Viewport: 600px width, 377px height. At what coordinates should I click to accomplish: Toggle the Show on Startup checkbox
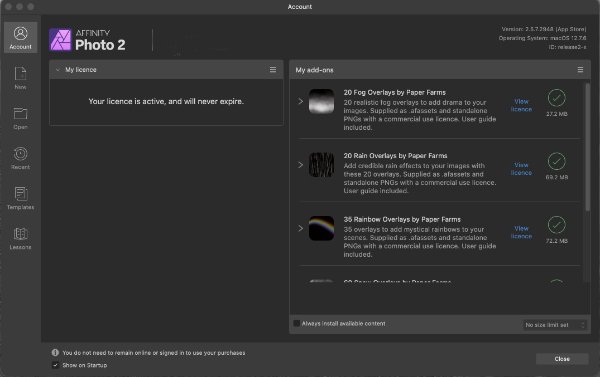(55, 365)
